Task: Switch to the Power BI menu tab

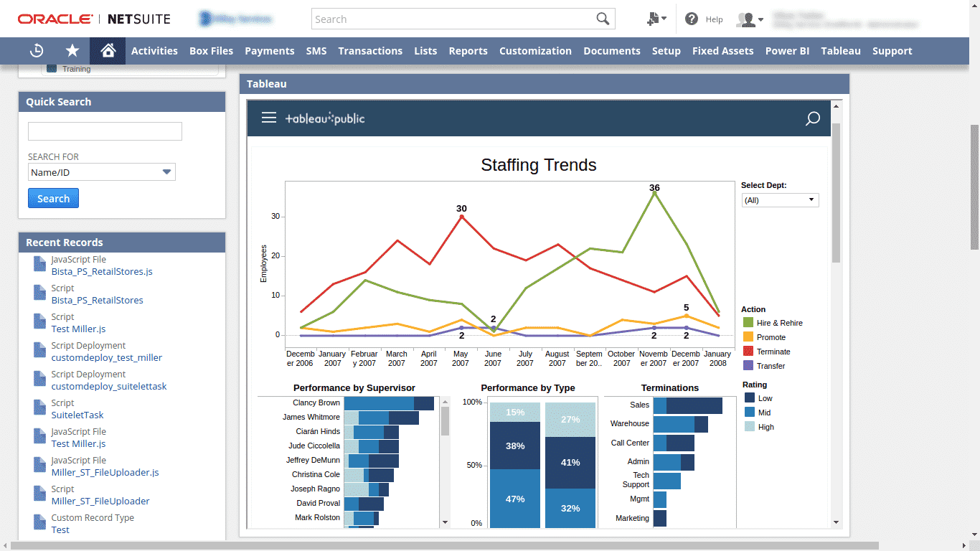Action: click(x=787, y=51)
